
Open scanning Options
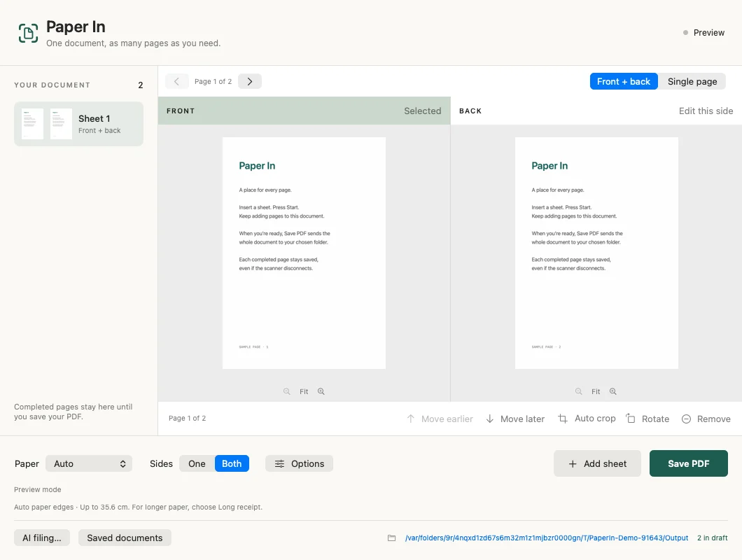tap(299, 463)
